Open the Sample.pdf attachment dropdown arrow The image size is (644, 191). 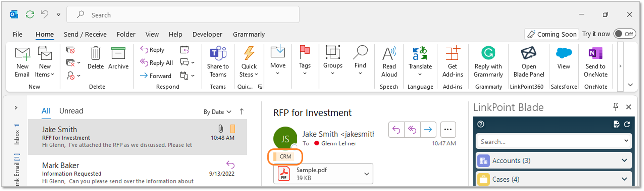click(367, 174)
